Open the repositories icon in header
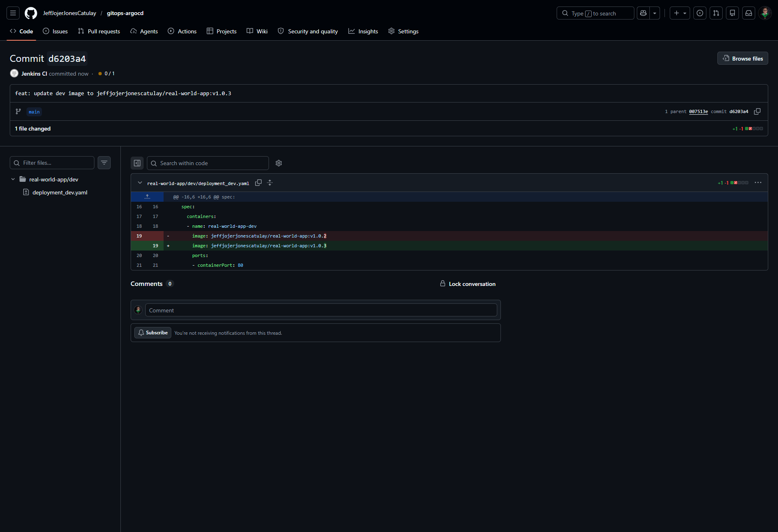Image resolution: width=778 pixels, height=532 pixels. point(732,13)
